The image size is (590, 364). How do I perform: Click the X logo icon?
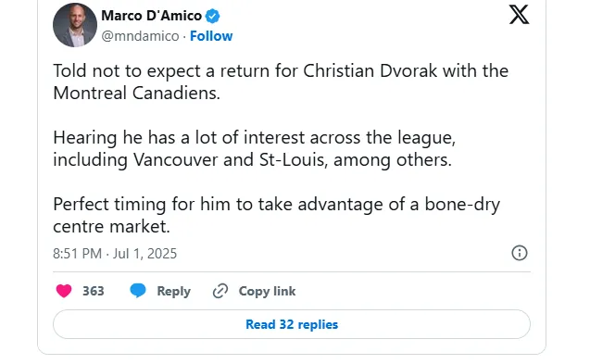pyautogui.click(x=519, y=15)
